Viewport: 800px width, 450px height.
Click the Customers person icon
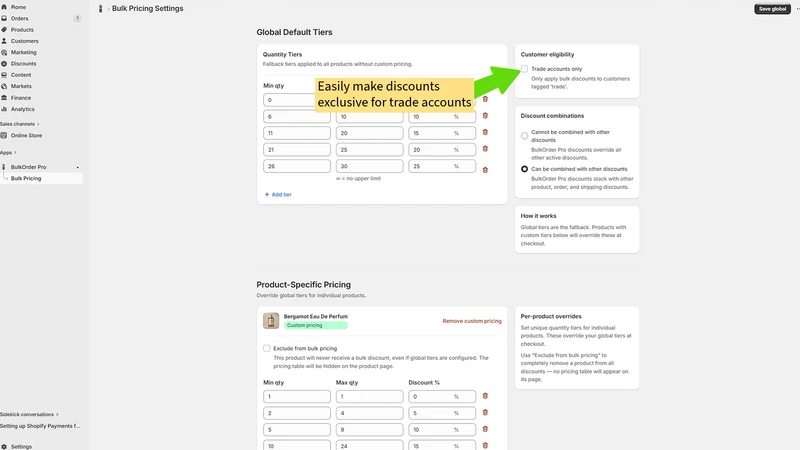[4, 41]
